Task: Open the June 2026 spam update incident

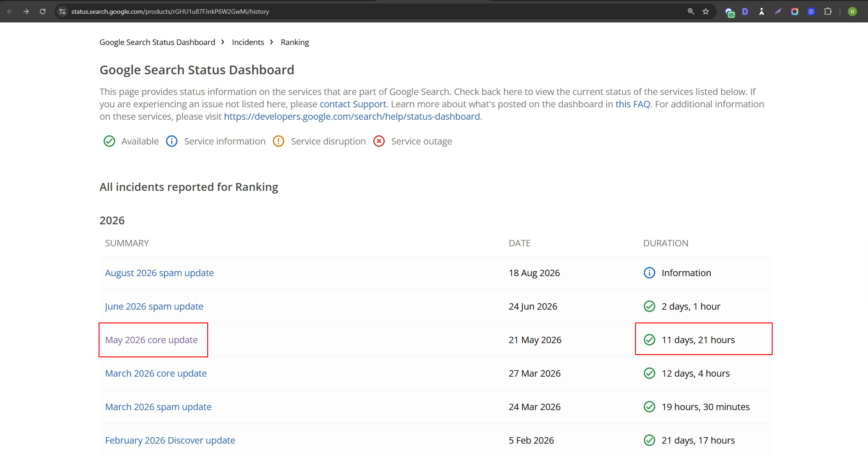Action: point(154,306)
